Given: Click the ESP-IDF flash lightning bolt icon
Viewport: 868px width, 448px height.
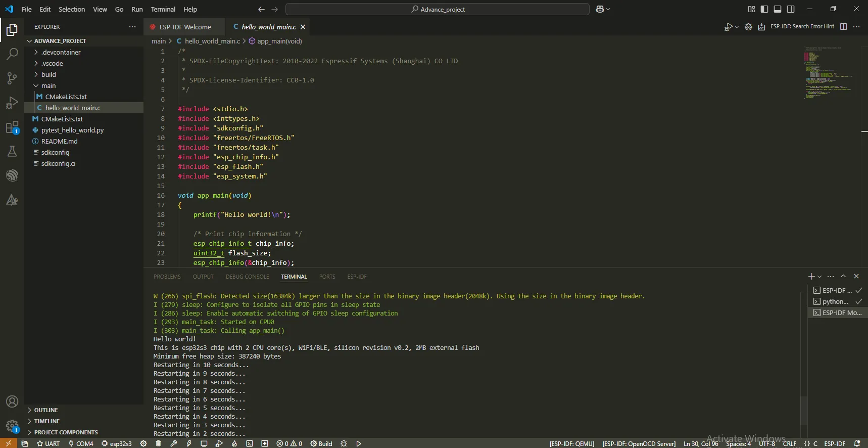Looking at the screenshot, I should tap(189, 443).
